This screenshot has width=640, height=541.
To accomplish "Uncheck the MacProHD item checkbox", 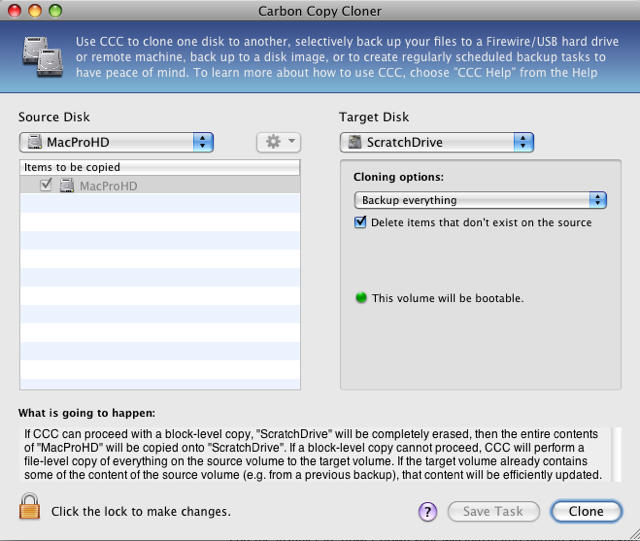I will point(46,185).
